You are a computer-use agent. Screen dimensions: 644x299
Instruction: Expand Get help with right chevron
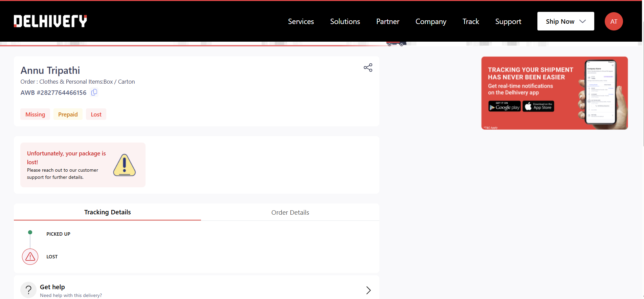click(368, 290)
